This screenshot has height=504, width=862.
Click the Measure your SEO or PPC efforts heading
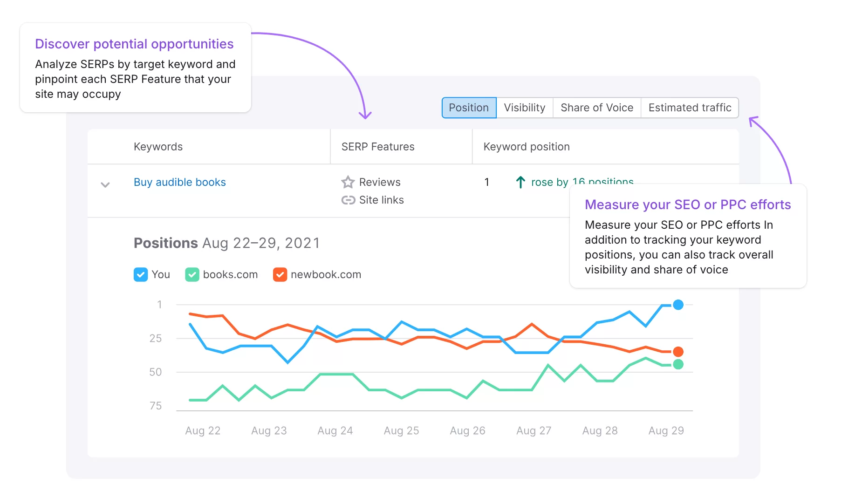tap(688, 204)
